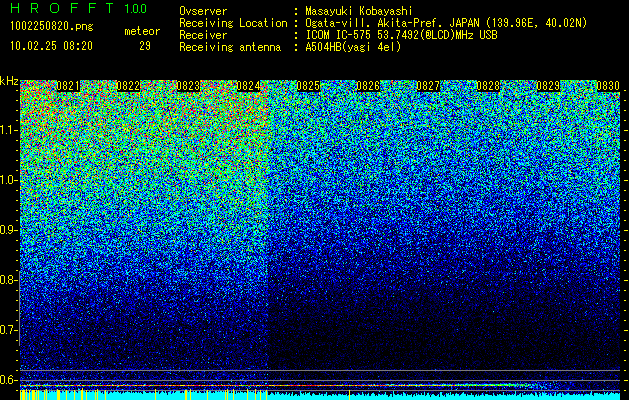Image resolution: width=629 pixels, height=400 pixels.
Task: Click the 'Receiving Location' label
Action: 233,23
